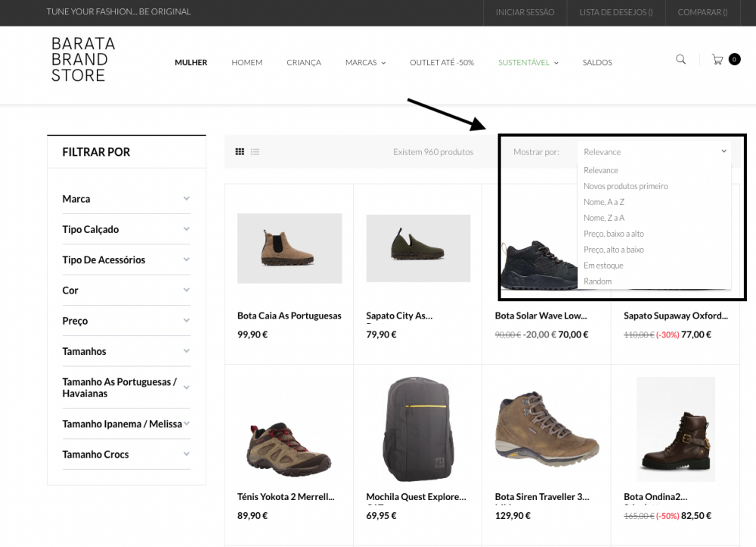Open the Marcas dropdown menu

point(365,63)
